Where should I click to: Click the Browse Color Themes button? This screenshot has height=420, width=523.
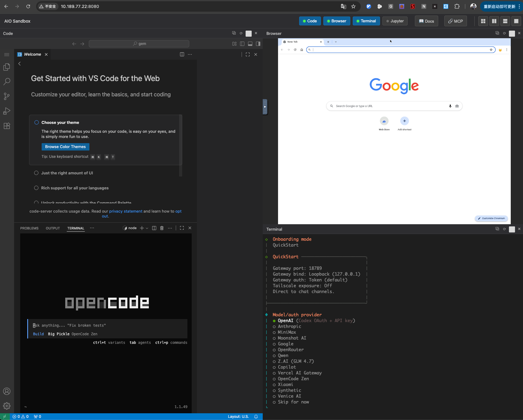[65, 147]
